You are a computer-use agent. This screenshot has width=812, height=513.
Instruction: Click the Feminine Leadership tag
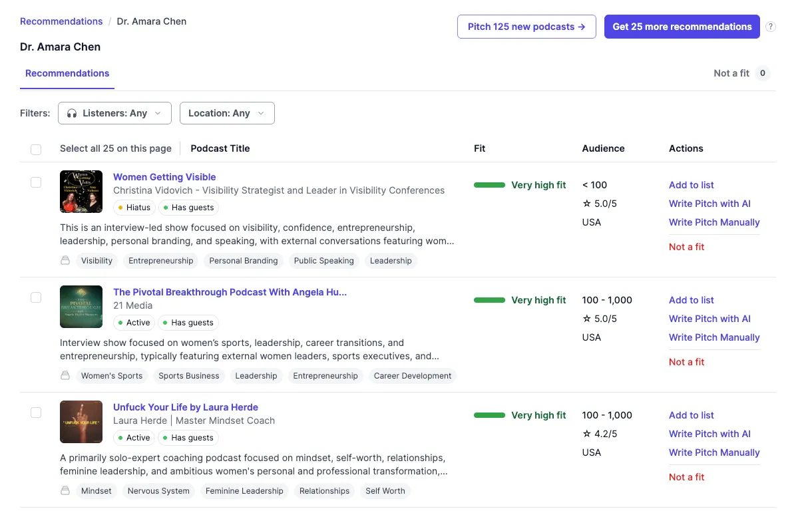(244, 491)
